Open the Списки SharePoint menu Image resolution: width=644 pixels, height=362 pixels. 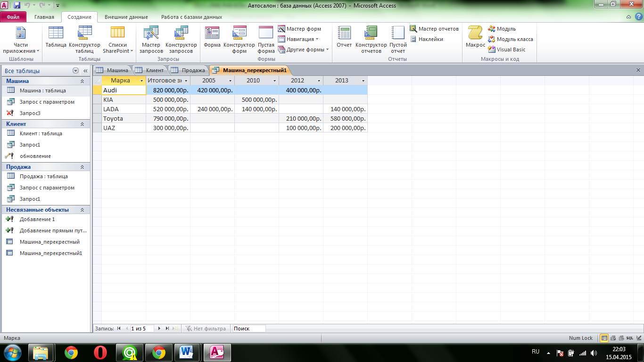[x=118, y=40]
